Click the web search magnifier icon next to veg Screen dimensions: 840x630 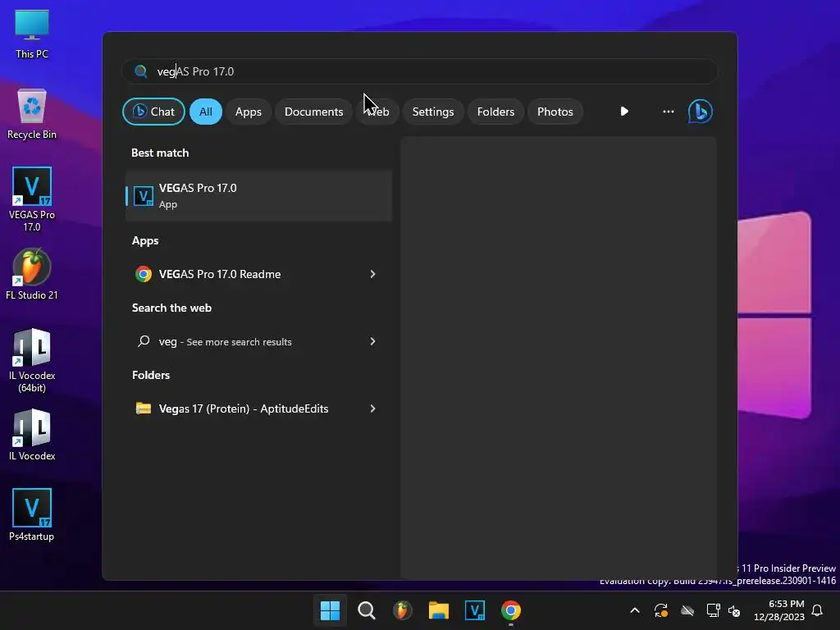(x=144, y=341)
